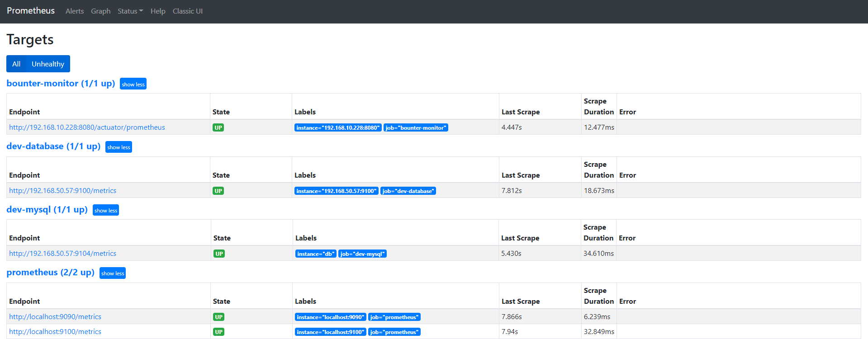
Task: Open the Graph page
Action: 100,11
